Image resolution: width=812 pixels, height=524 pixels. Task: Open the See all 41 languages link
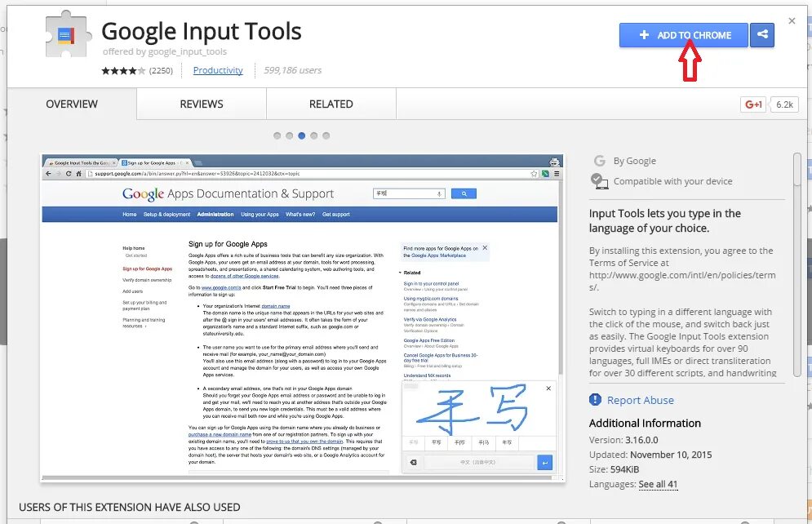[658, 484]
